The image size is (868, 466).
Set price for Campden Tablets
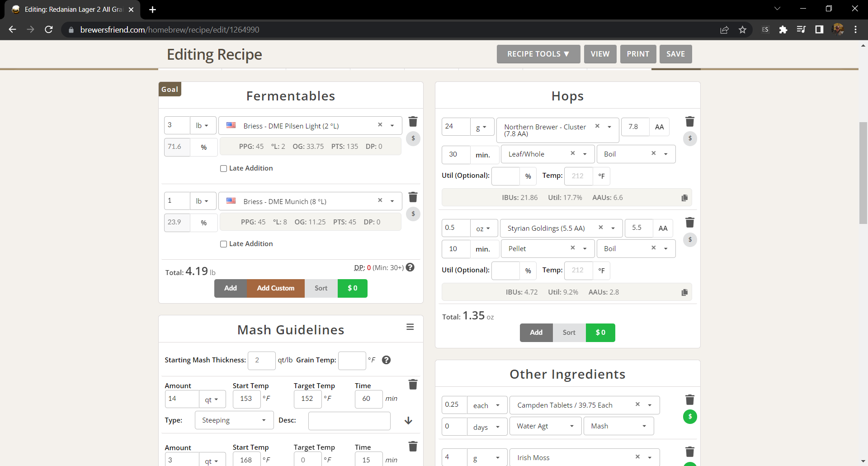click(x=690, y=417)
